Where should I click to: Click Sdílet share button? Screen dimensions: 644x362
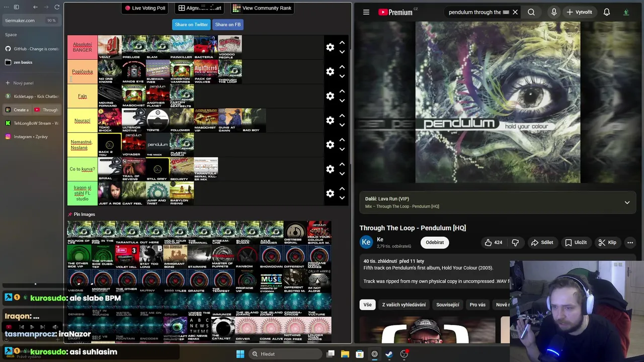pos(542,242)
